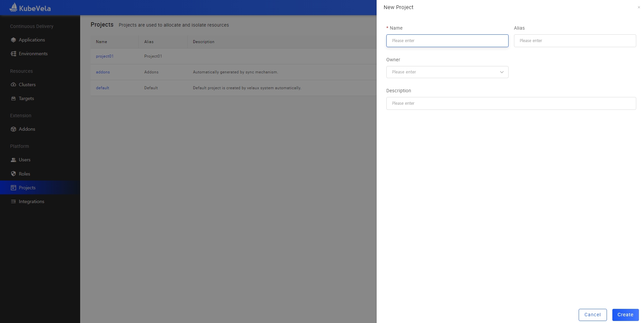
Task: Click the Integrations icon in sidebar
Action: point(13,201)
